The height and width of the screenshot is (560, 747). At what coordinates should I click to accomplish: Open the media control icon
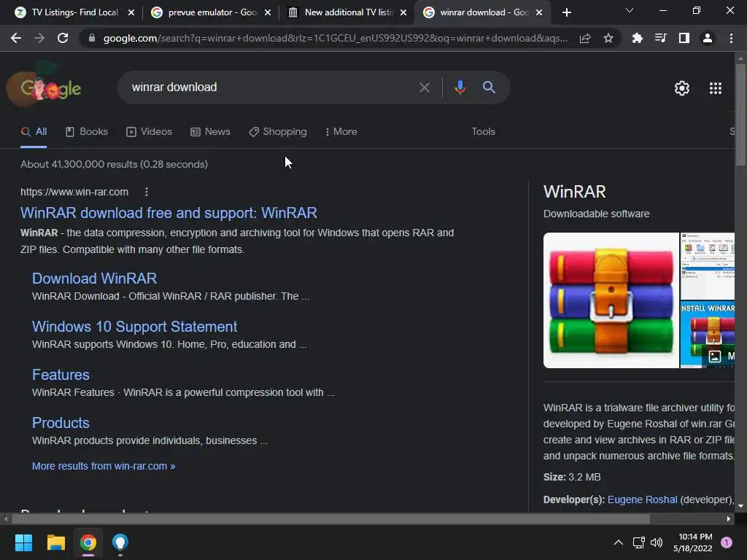(x=660, y=38)
